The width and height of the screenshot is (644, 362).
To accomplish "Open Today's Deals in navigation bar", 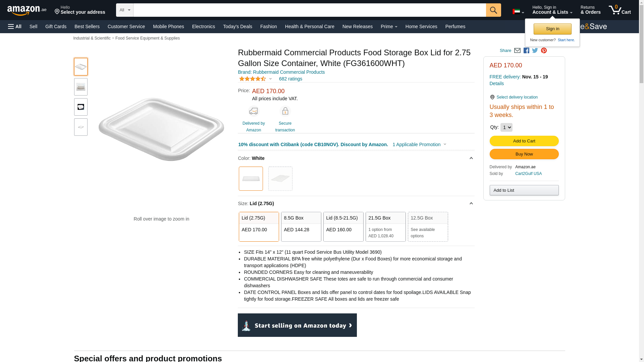I will pos(237,26).
